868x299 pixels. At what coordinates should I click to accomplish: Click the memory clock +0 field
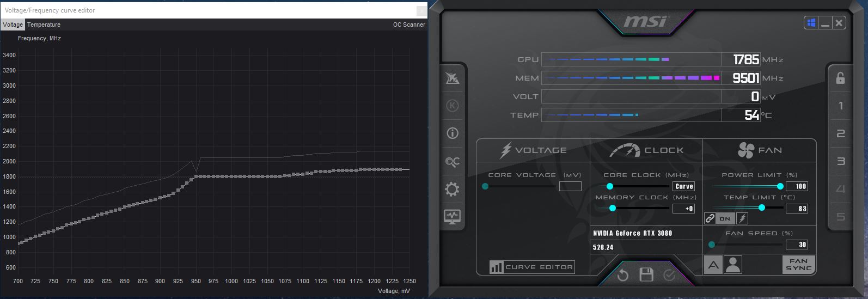[684, 209]
